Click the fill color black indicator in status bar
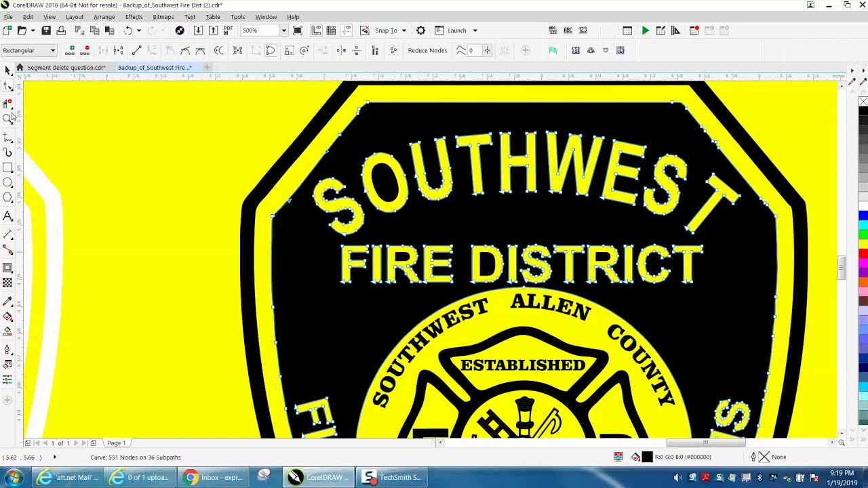The height and width of the screenshot is (488, 868). (x=647, y=457)
